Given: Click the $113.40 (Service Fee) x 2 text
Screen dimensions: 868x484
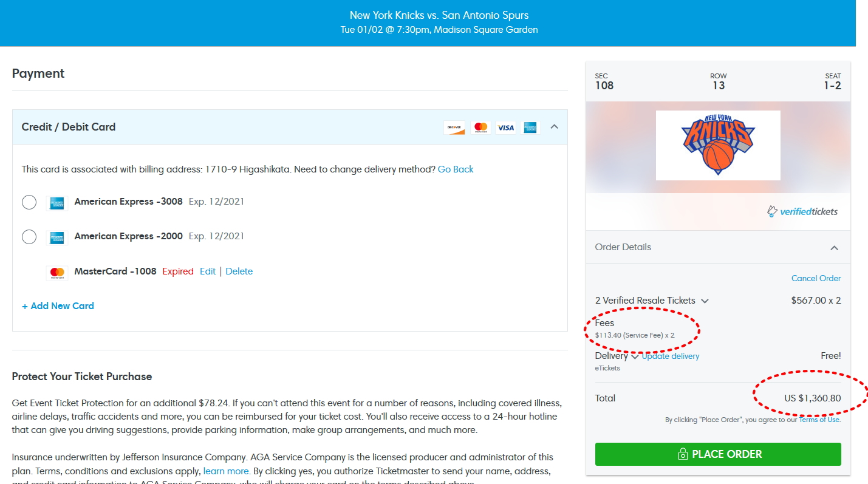Looking at the screenshot, I should click(635, 335).
